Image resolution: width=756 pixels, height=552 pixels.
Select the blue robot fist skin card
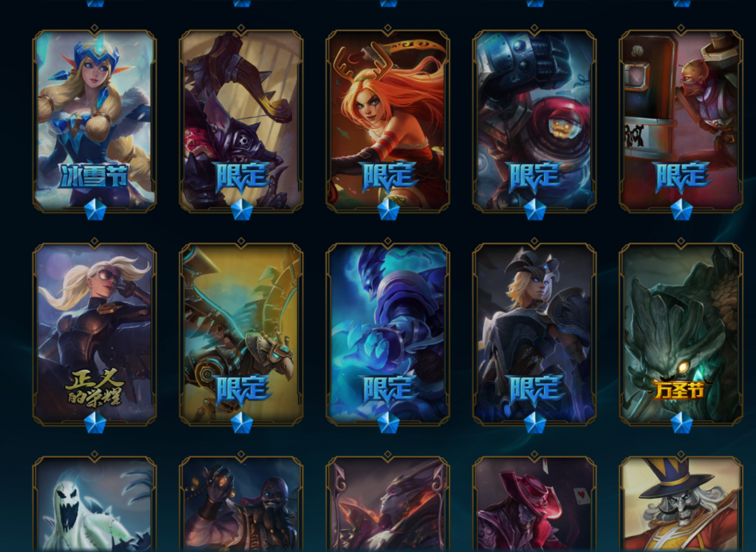(534, 120)
